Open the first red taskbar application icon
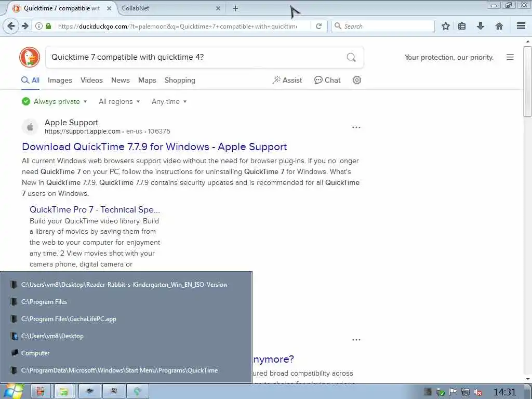This screenshot has width=532, height=399. [x=41, y=392]
